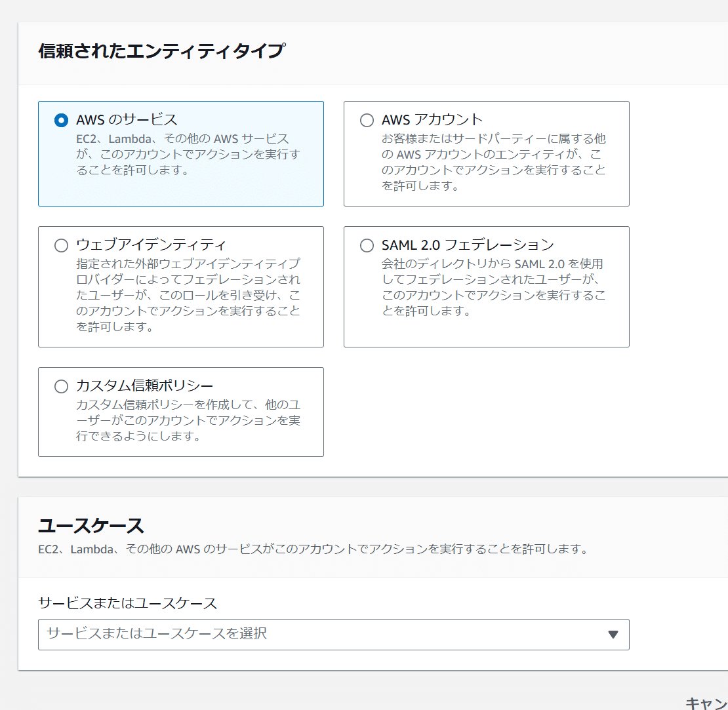
Task: Click the ユースケース description sentence below heading
Action: tap(313, 549)
